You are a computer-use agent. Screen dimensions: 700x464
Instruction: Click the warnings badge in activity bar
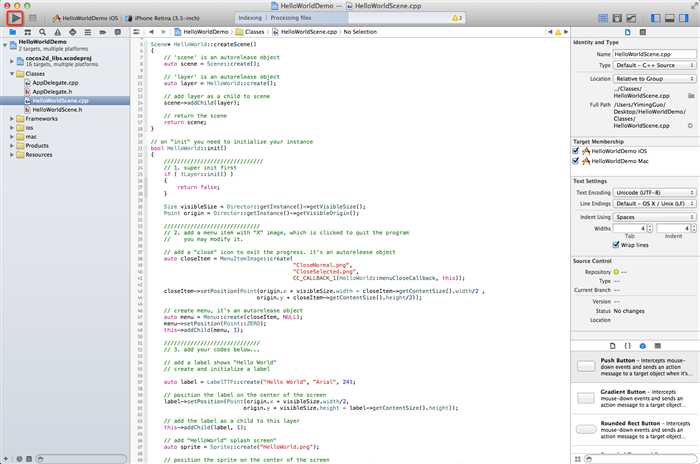[457, 18]
